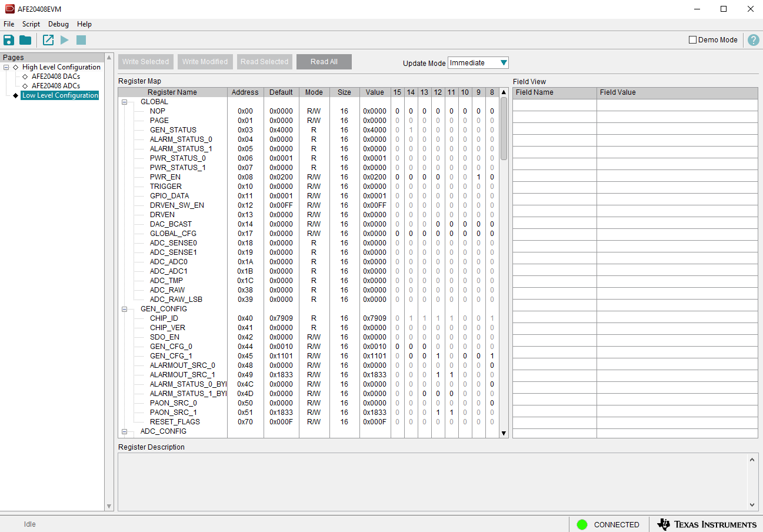Toggle bit 12 of GEN_CFG_1 register
The width and height of the screenshot is (763, 532).
pyautogui.click(x=438, y=356)
